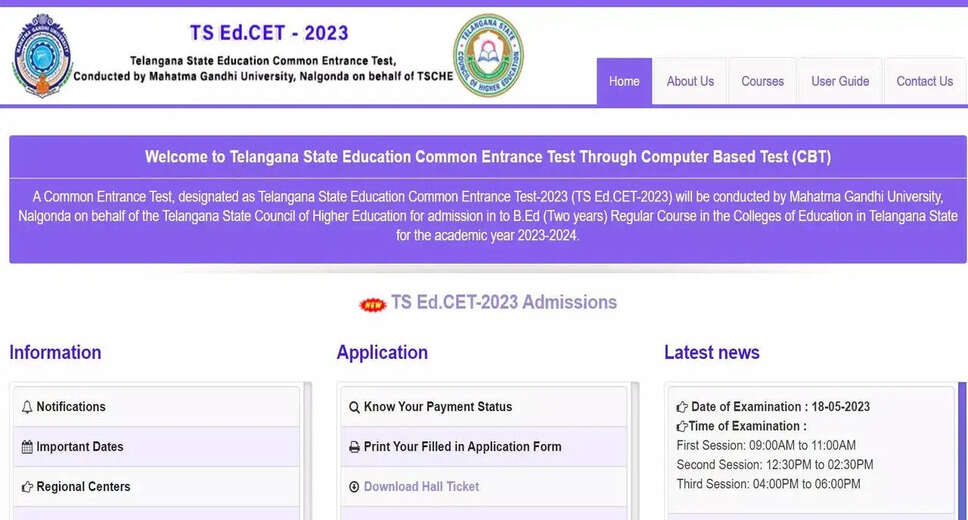968x520 pixels.
Task: Click the Time of Examination label
Action: tap(748, 426)
